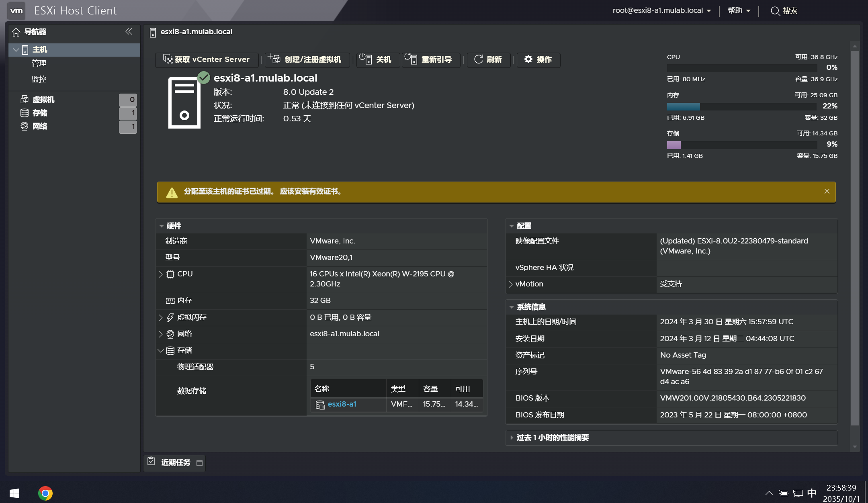Open the esxi8-a1 datastore link

pyautogui.click(x=342, y=404)
